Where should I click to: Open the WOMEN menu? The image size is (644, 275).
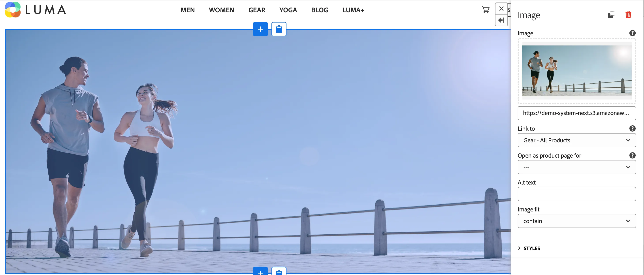222,10
